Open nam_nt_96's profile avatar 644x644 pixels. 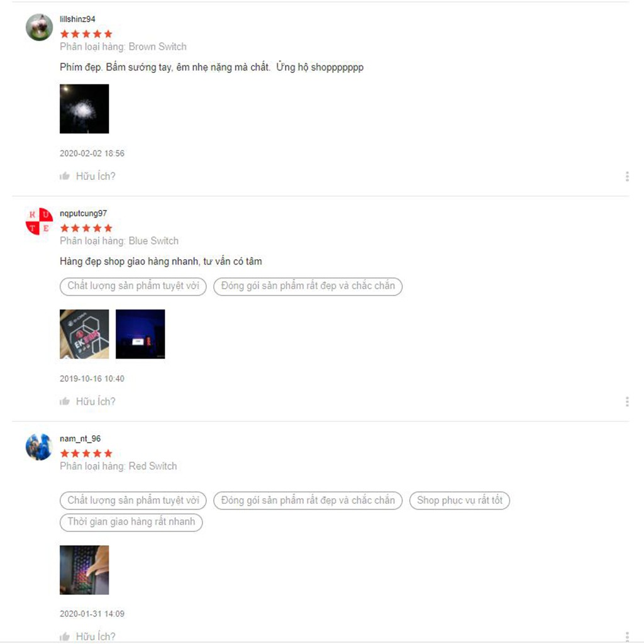tap(39, 447)
